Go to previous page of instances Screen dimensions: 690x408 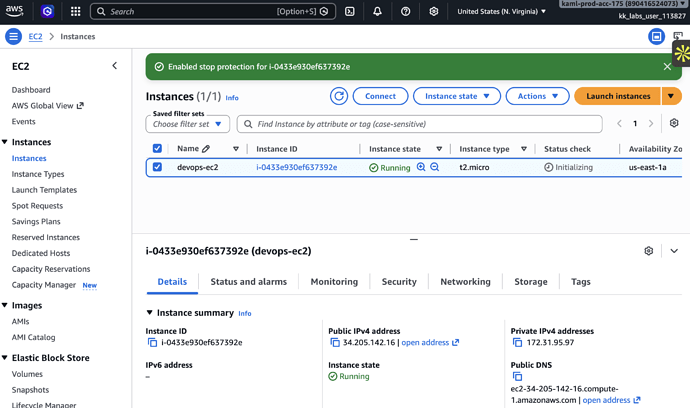[x=619, y=124]
